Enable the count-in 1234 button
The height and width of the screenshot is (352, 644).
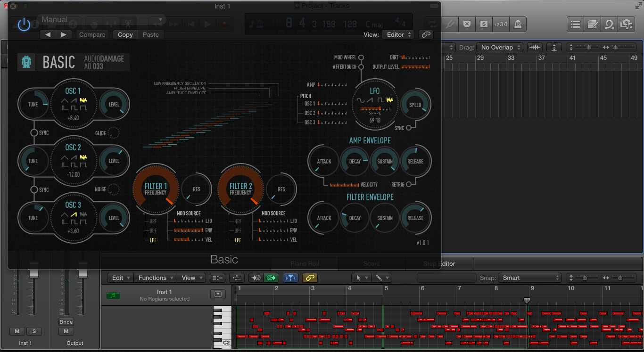(x=500, y=24)
